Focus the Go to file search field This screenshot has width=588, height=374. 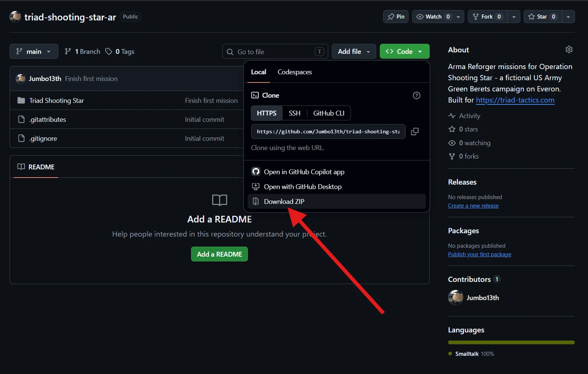[275, 52]
